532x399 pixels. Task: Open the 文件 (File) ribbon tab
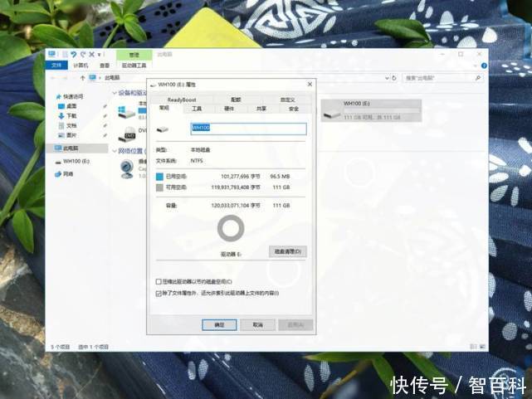click(x=56, y=65)
